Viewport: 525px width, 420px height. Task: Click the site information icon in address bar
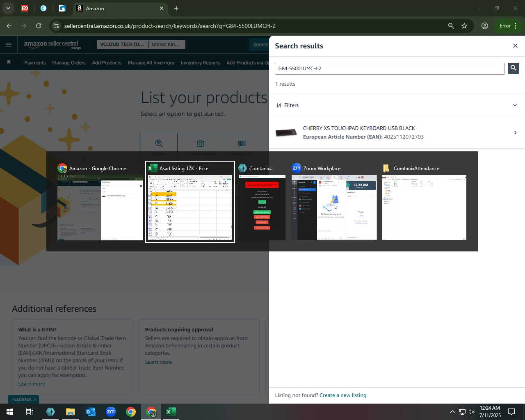(x=56, y=26)
